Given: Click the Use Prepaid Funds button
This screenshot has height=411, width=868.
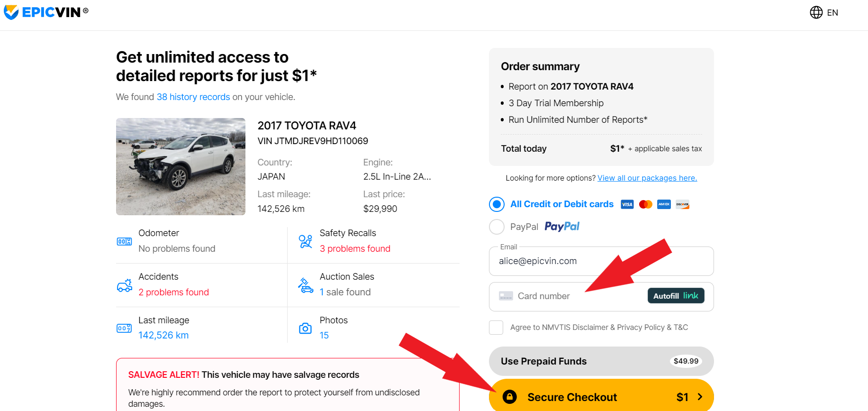Looking at the screenshot, I should [x=601, y=361].
